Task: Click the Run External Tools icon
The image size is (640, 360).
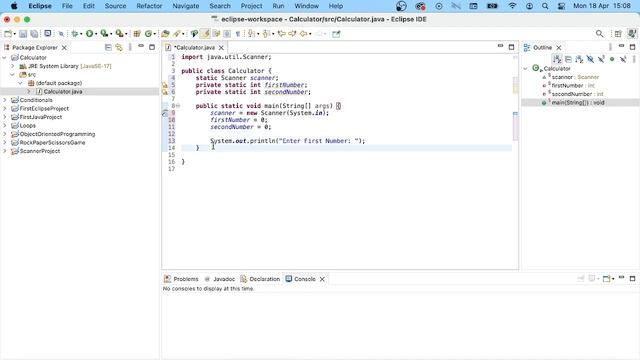Action: (x=119, y=34)
